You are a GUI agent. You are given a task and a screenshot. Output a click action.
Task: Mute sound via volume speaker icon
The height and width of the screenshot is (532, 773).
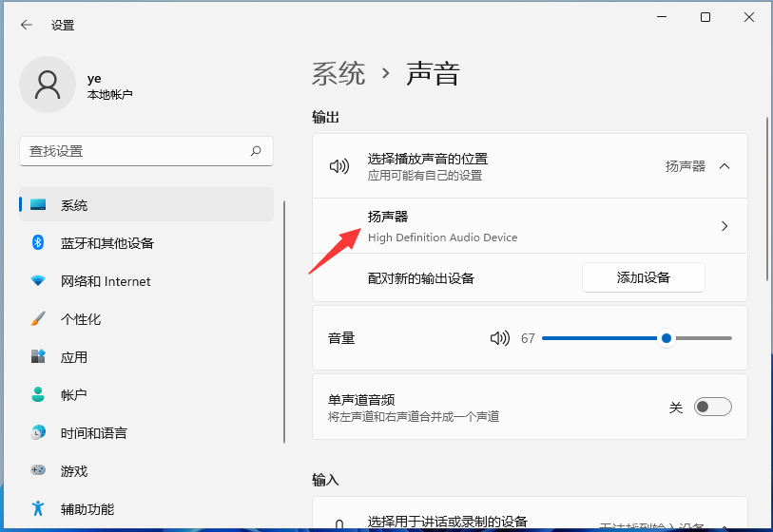(500, 338)
